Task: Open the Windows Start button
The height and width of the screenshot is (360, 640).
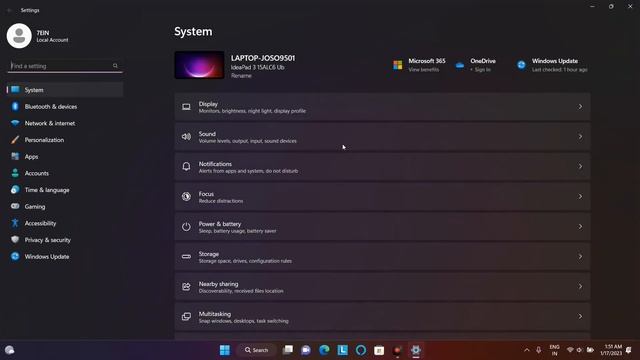Action: coord(224,350)
